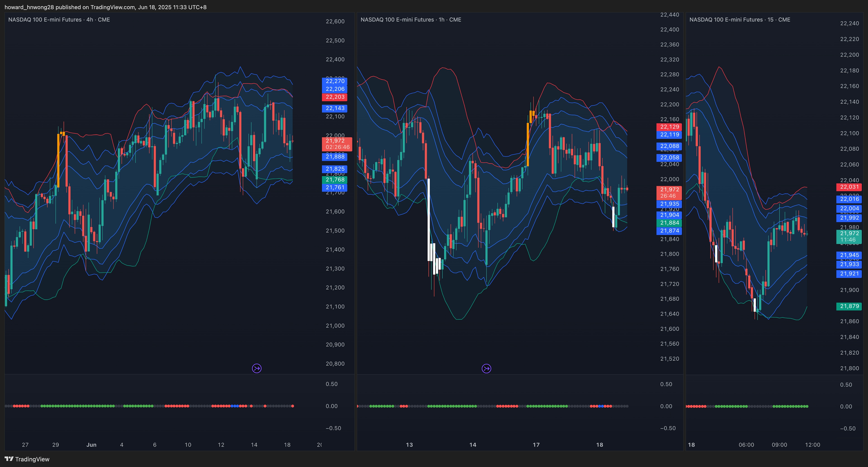Select the green 21,879 label on the 15-minute axis
The width and height of the screenshot is (868, 467).
coord(849,306)
